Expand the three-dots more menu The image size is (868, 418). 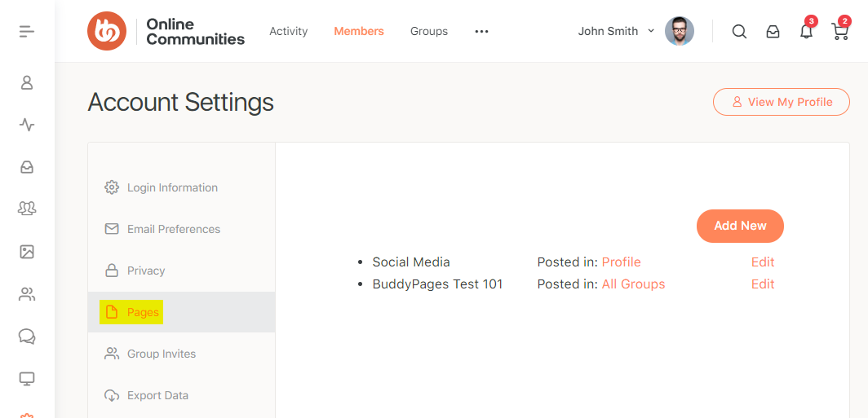pyautogui.click(x=481, y=32)
